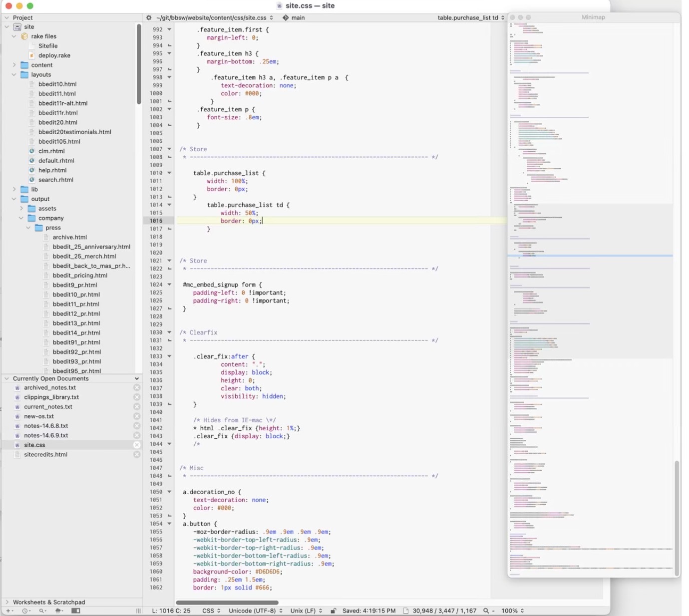Viewport: 689px width, 616px height.
Task: Click the document stats 30,948 / 3,447 / 1,167
Action: [x=444, y=611]
